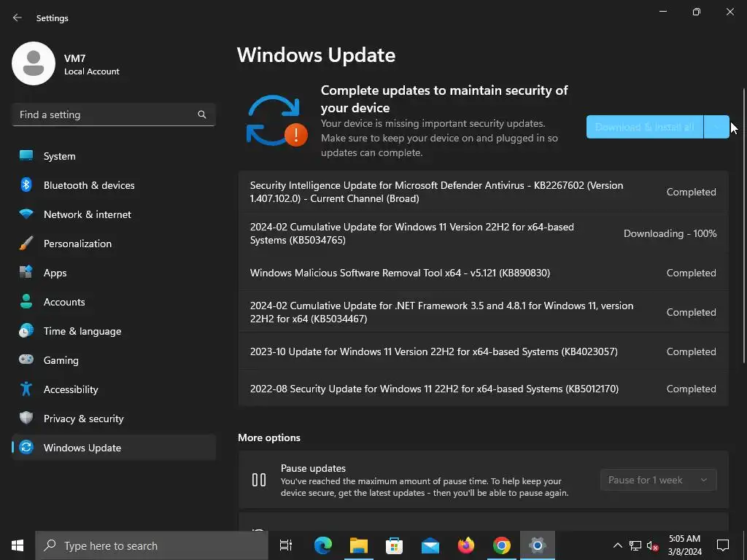Screen dimensions: 747x560
Task: Click the KB5012170 Security Update entry
Action: coord(483,389)
